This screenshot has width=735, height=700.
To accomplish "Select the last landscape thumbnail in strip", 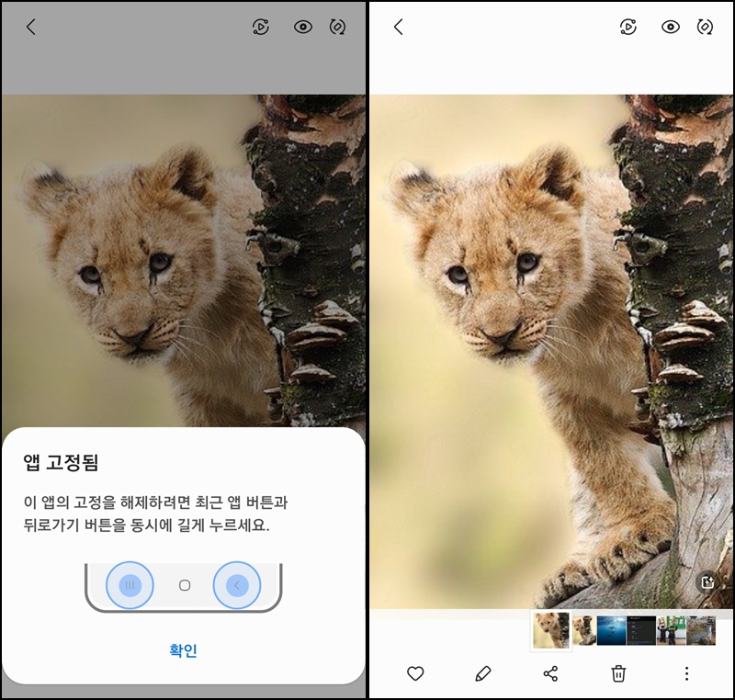I will [x=701, y=631].
